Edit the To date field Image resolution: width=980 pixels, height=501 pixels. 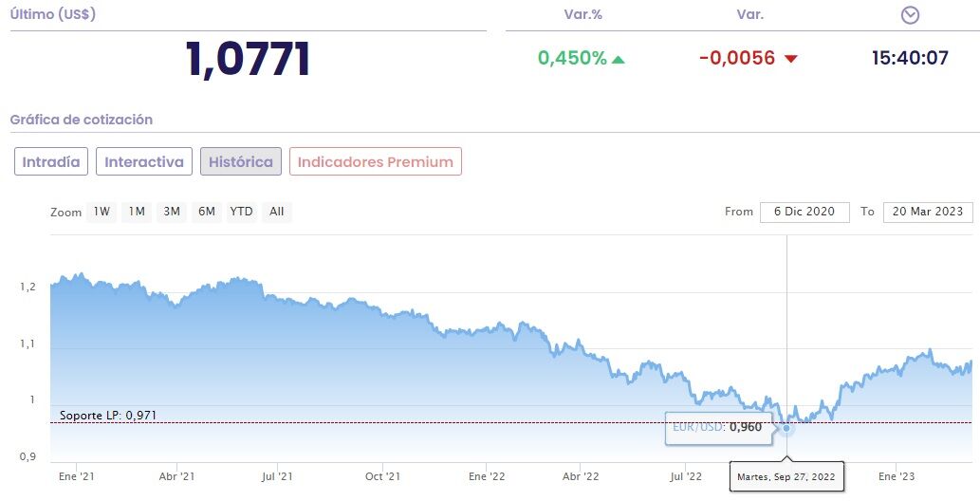[x=928, y=212]
